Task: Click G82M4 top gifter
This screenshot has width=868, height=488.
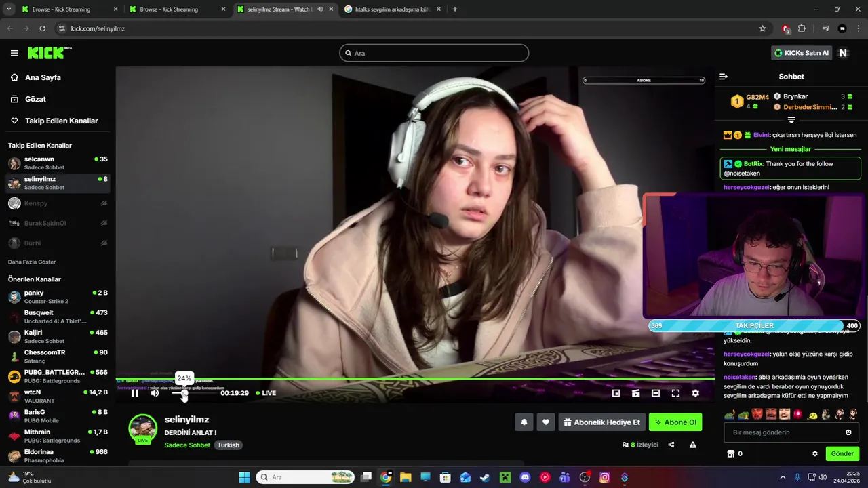Action: (749, 101)
